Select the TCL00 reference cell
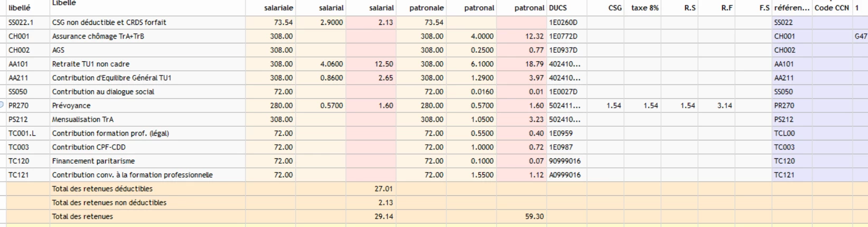868x227 pixels. click(x=785, y=134)
